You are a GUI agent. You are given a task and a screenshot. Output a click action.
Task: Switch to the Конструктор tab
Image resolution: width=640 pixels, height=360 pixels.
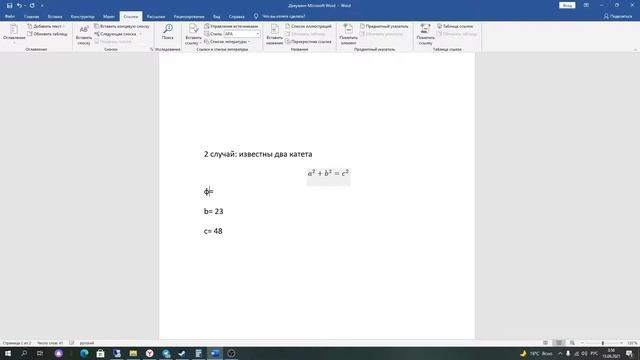(82, 17)
